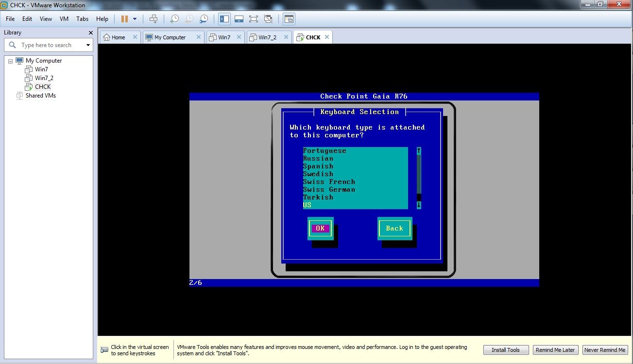This screenshot has height=364, width=633.
Task: Open the Tabs menu
Action: tap(83, 19)
